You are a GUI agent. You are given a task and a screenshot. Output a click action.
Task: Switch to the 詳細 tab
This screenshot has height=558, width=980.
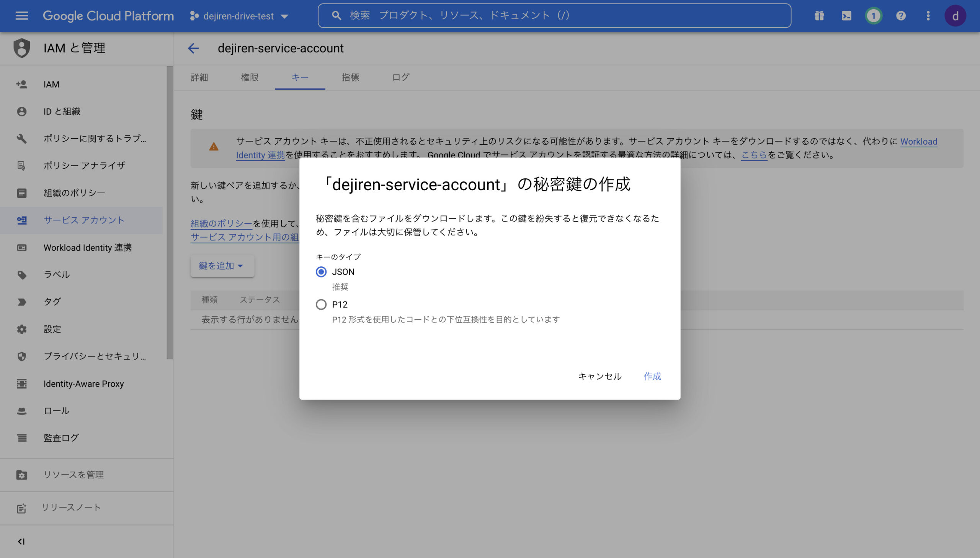pos(199,77)
